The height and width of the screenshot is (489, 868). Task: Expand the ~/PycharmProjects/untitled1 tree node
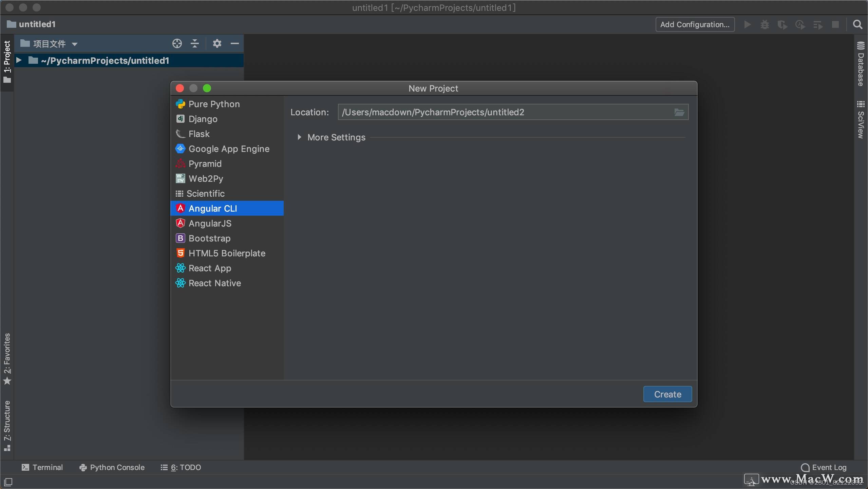pyautogui.click(x=19, y=60)
